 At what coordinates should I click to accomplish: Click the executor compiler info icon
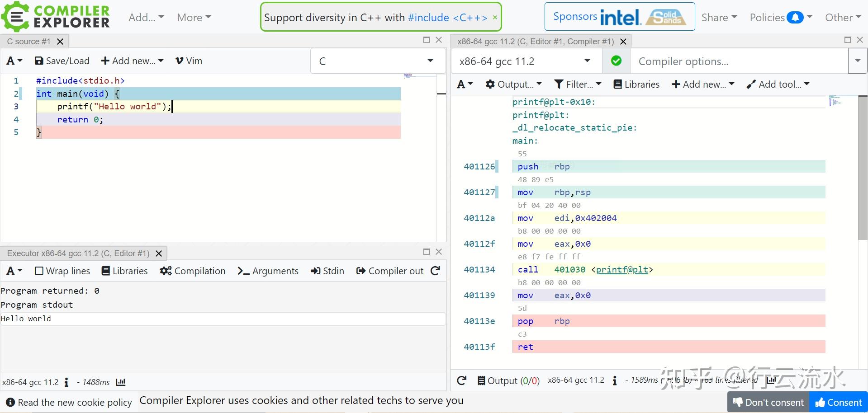pyautogui.click(x=66, y=382)
